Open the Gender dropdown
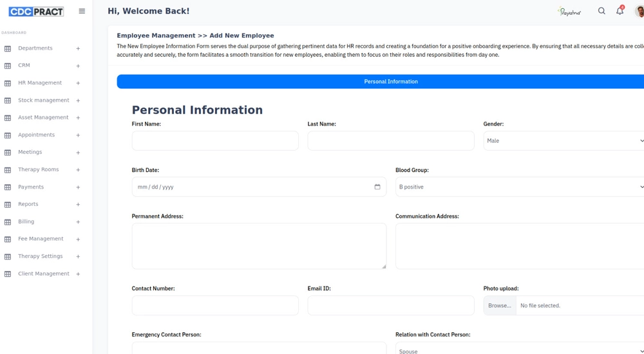The image size is (644, 354). [563, 141]
